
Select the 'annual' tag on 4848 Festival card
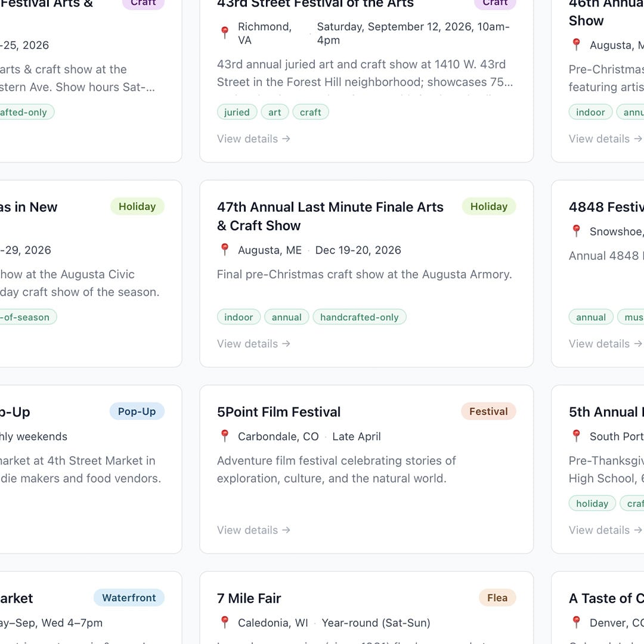tap(591, 317)
